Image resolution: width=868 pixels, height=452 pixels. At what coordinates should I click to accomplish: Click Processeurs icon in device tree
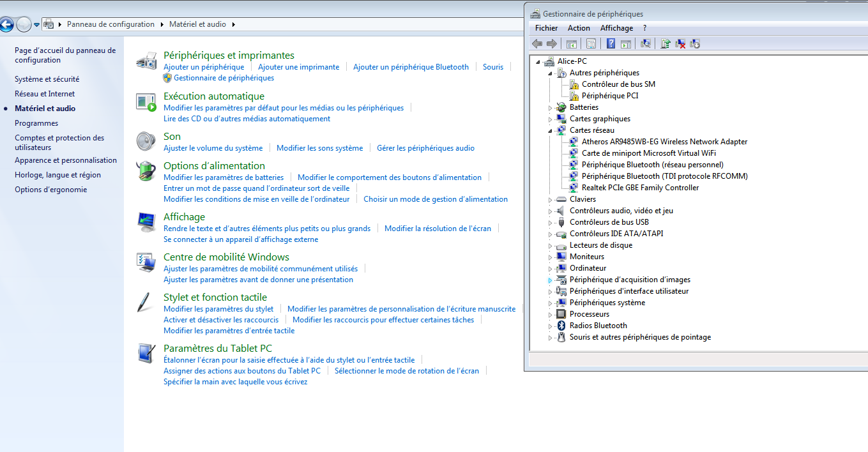click(x=561, y=314)
